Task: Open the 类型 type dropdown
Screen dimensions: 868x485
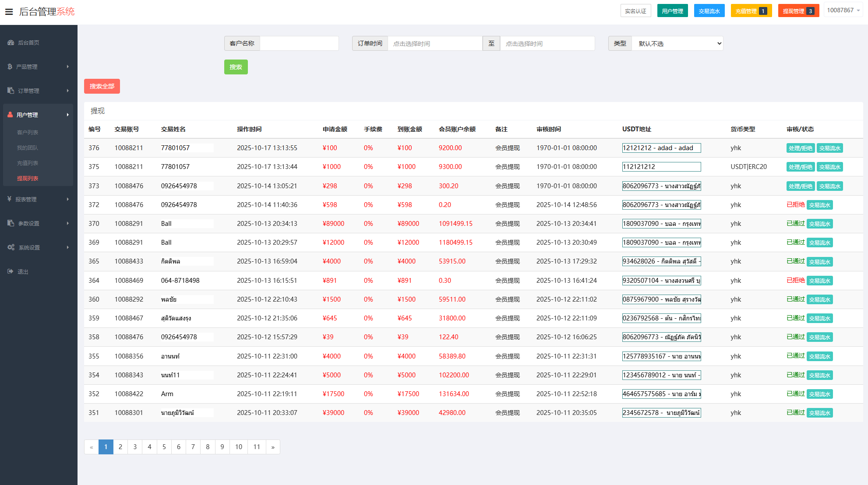Action: click(677, 43)
